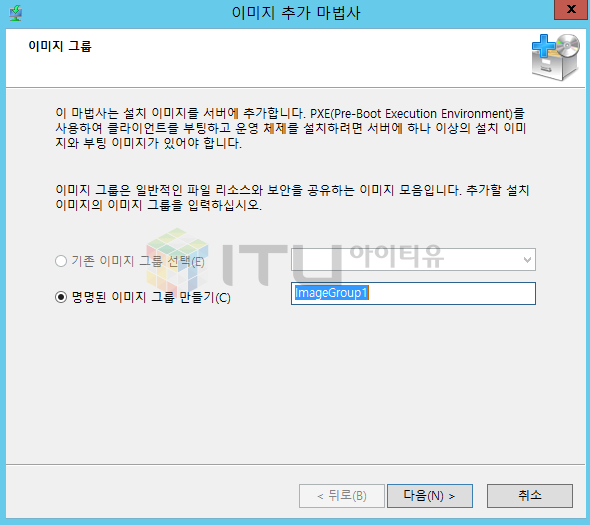
Task: Click the 취소 button
Action: [530, 496]
